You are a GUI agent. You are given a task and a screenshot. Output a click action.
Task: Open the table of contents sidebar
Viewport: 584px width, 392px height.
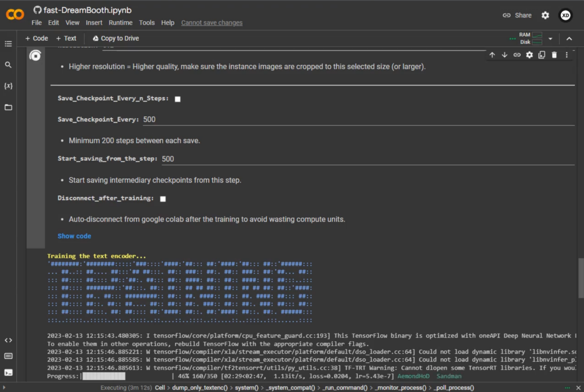8,44
